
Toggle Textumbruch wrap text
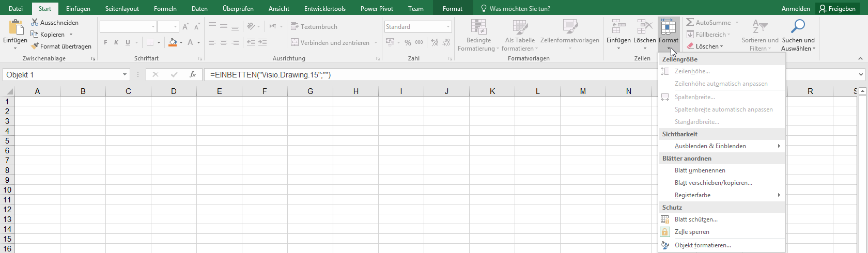[x=314, y=26]
